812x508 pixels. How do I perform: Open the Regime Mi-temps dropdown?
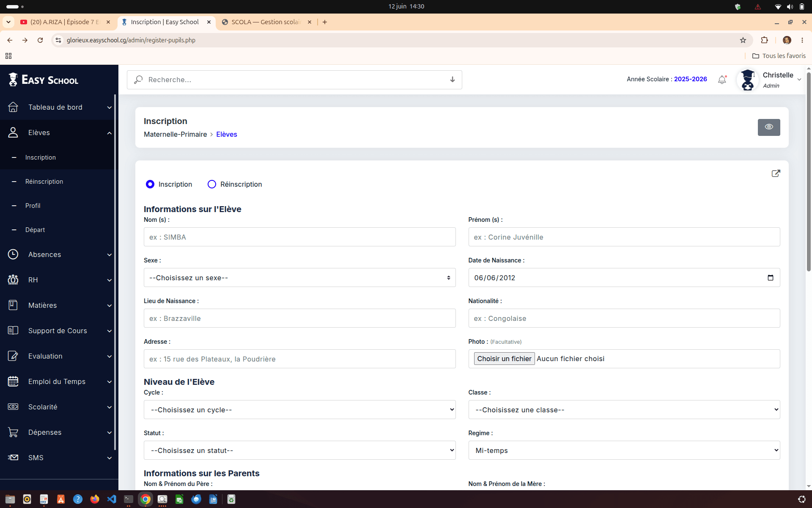tap(624, 450)
